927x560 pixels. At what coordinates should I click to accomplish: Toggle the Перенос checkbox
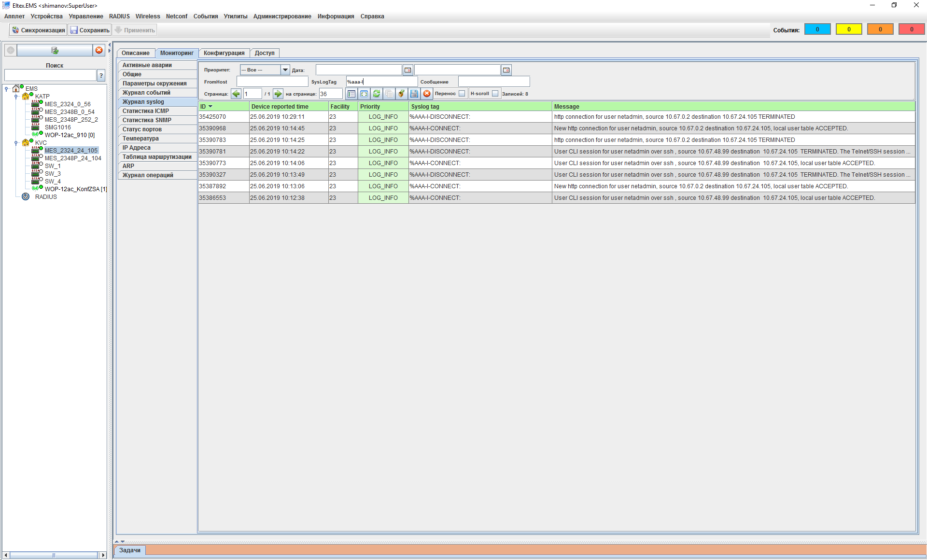point(462,94)
